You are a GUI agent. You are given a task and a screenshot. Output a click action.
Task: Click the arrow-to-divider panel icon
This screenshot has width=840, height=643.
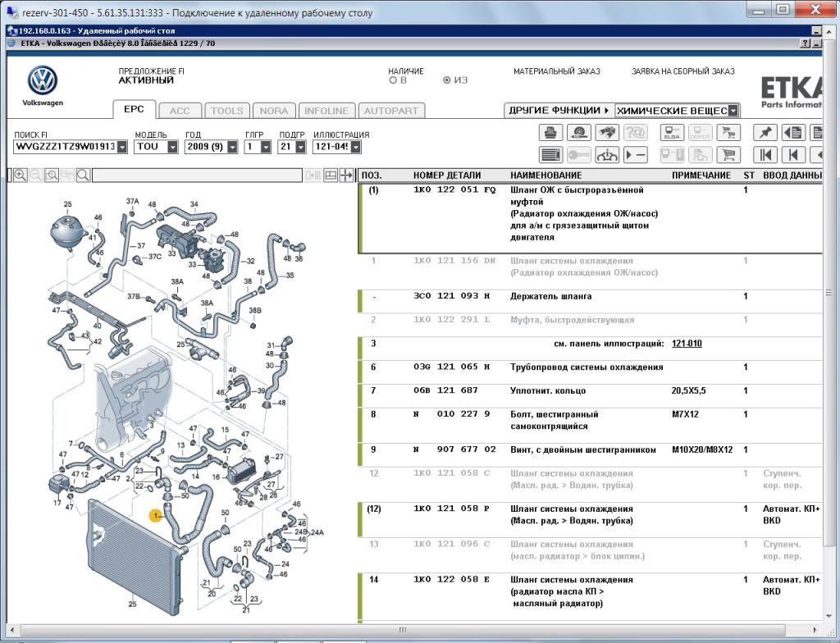tap(347, 176)
